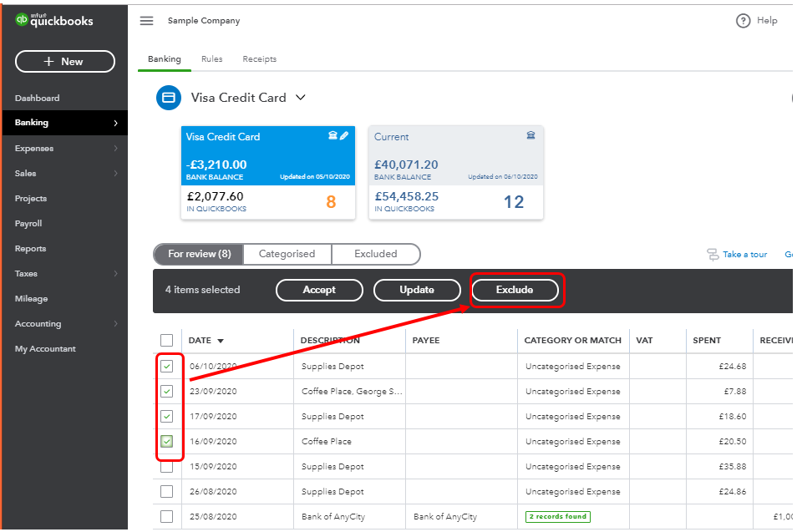Uncheck the 06/10/2020 Supplies Depot row checkbox
The width and height of the screenshot is (797, 532).
pyautogui.click(x=167, y=366)
